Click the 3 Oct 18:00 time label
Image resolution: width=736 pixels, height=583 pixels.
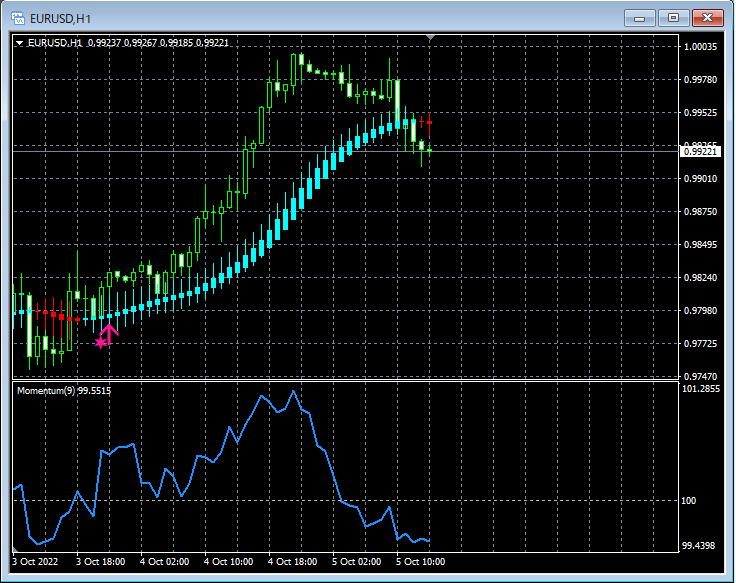(x=100, y=562)
